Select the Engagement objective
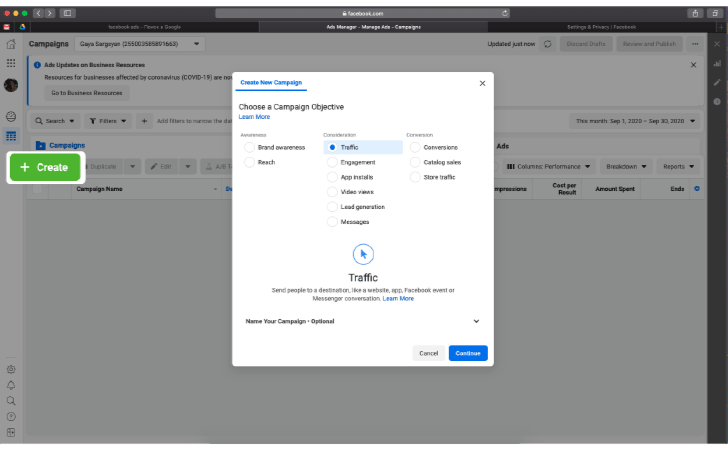This screenshot has height=450, width=728. click(x=332, y=163)
